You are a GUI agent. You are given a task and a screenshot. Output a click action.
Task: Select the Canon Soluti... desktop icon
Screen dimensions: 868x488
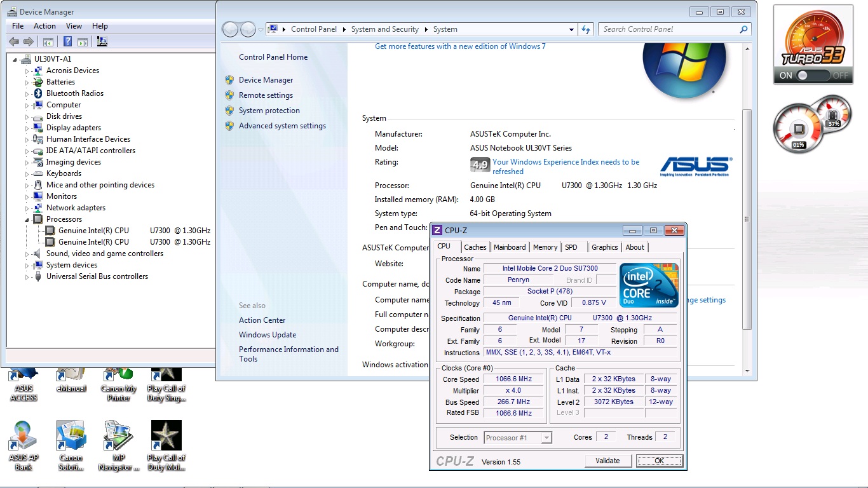(71, 445)
